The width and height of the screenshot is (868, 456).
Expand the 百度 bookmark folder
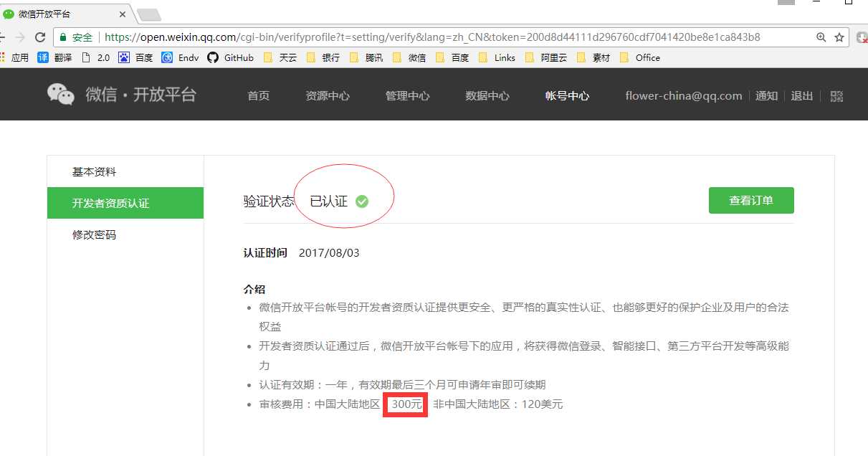(x=452, y=57)
